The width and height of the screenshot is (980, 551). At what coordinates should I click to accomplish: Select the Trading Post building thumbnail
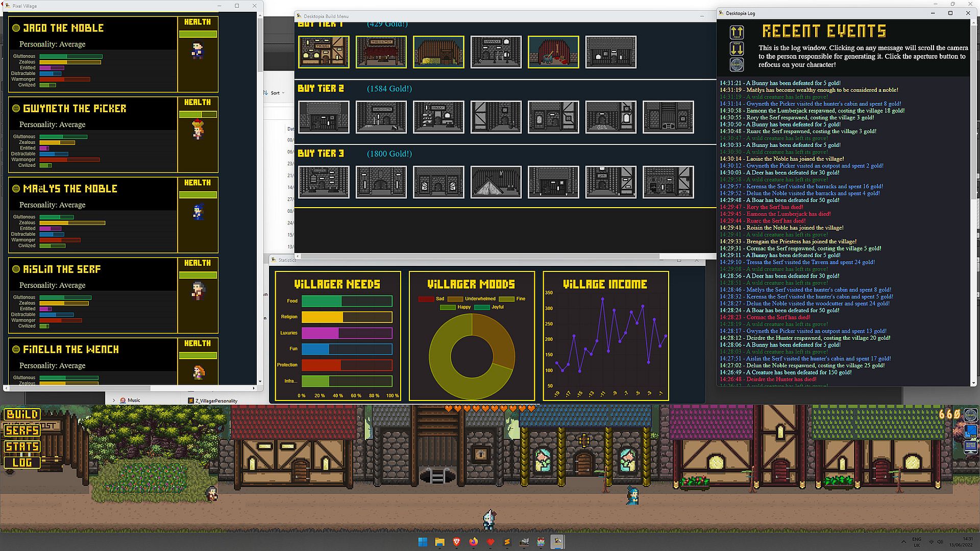[x=381, y=52]
